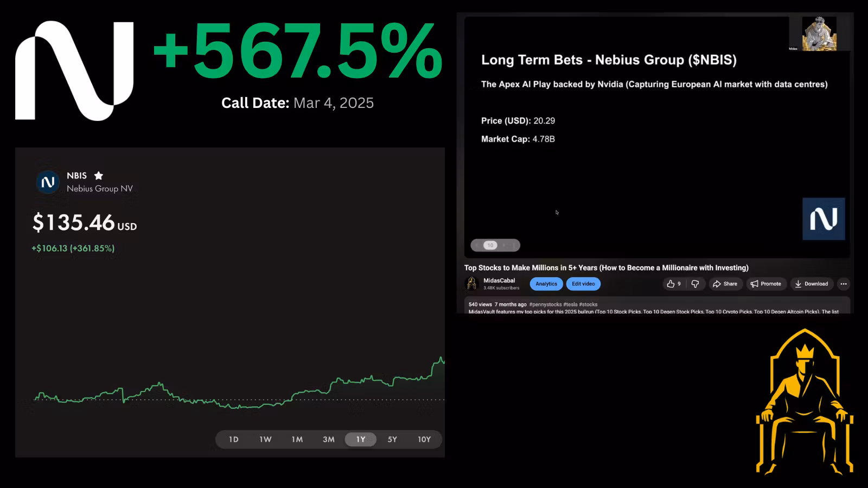868x488 pixels.
Task: Select the 1D chart range
Action: click(x=234, y=439)
